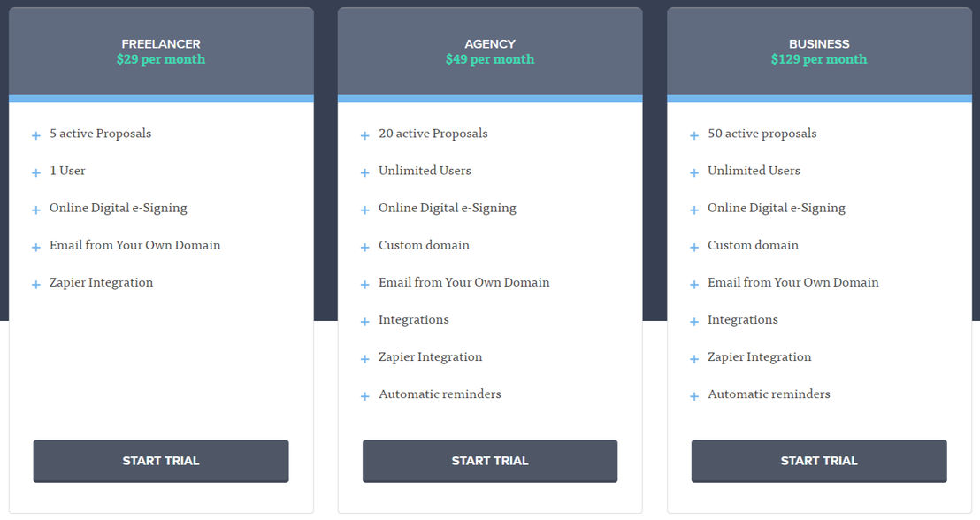Click plus icon beside Agency 'Email from Your Own Domain'
980x520 pixels.
pos(365,285)
